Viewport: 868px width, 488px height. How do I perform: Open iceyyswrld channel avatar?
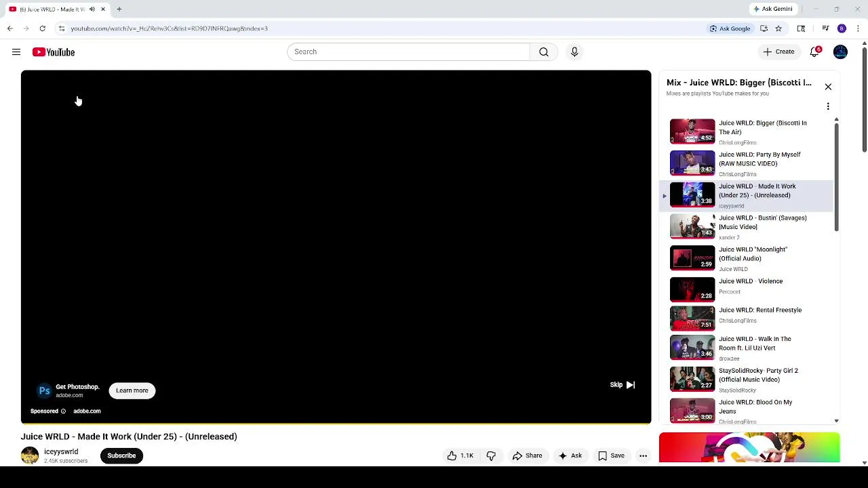pyautogui.click(x=30, y=455)
